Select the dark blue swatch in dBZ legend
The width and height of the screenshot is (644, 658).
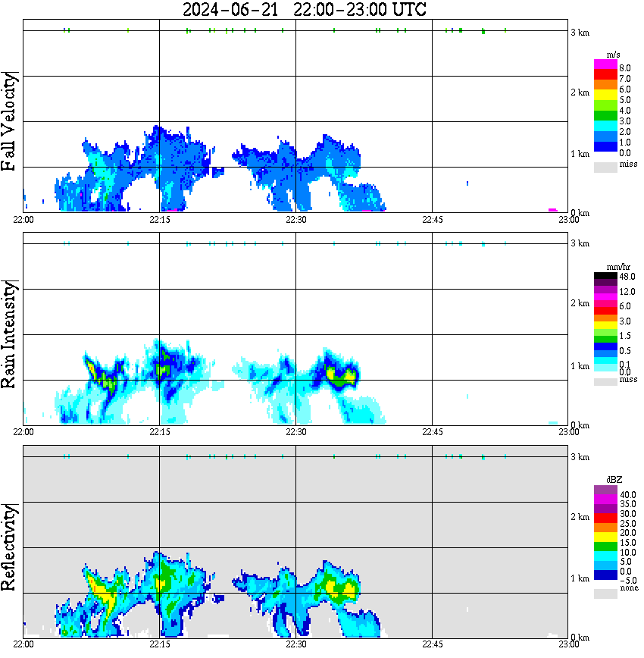[x=605, y=575]
